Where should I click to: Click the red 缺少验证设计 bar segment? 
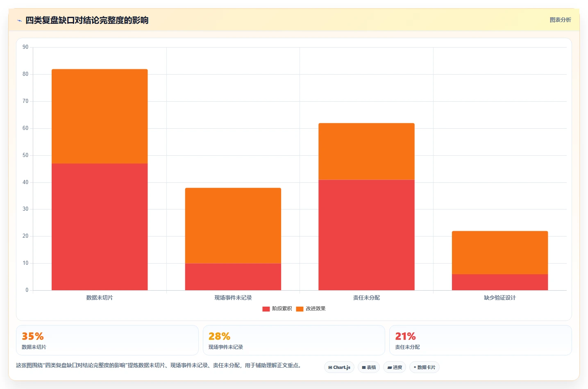(500, 282)
